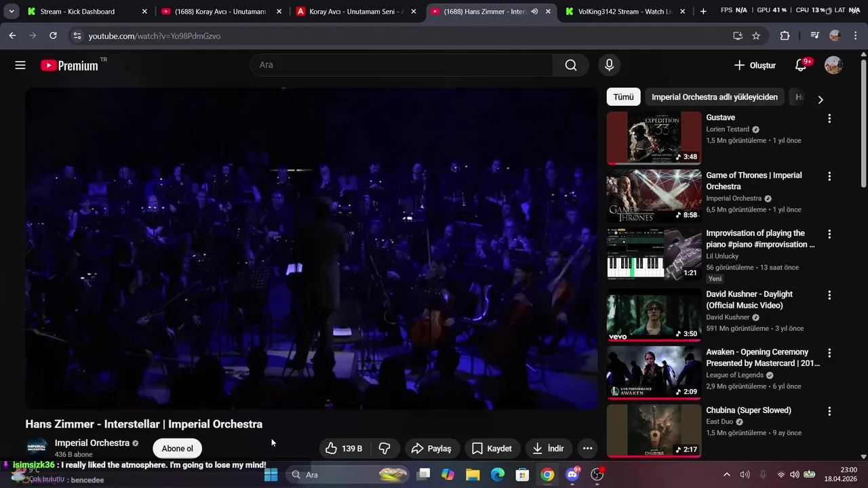Open options menu for Game of Thrones video
The image size is (868, 488).
point(829,176)
